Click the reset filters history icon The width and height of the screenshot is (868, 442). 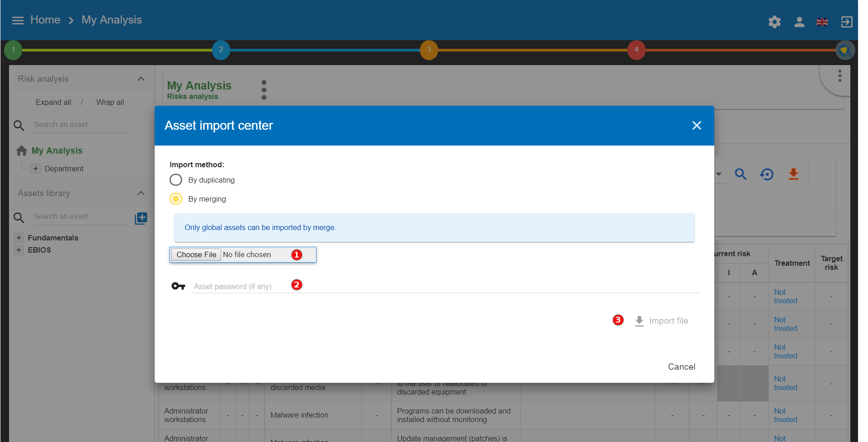pos(767,174)
